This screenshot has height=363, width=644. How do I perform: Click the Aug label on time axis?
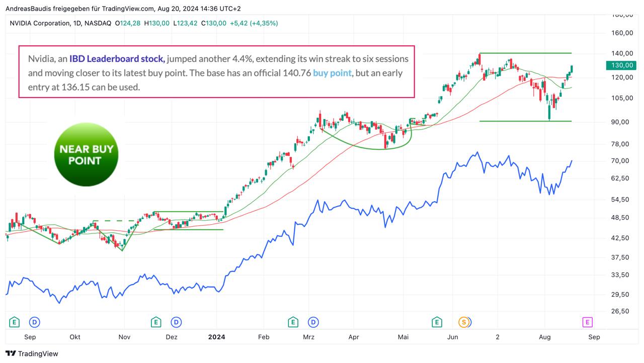[x=545, y=337]
